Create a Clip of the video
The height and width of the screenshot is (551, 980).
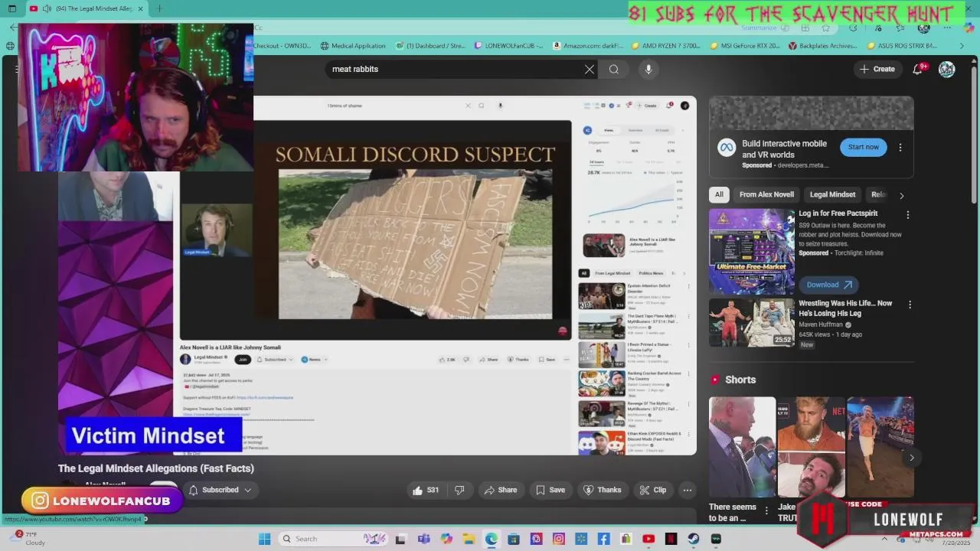(653, 490)
